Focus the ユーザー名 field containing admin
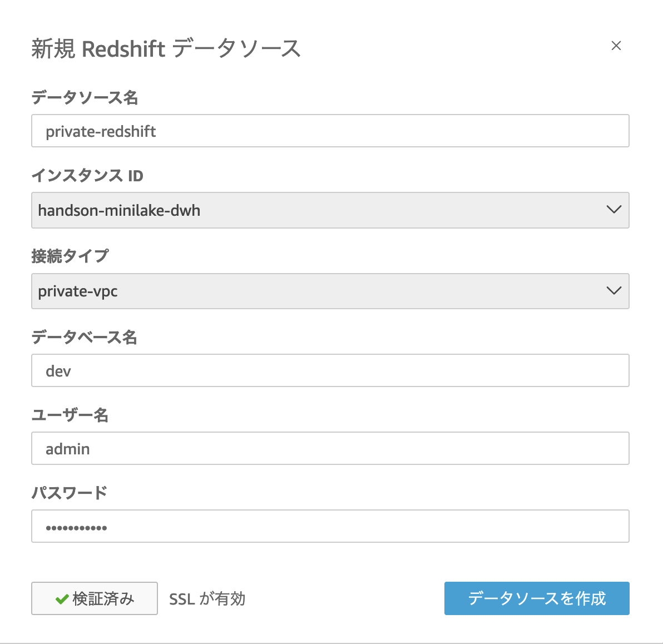 pyautogui.click(x=330, y=448)
